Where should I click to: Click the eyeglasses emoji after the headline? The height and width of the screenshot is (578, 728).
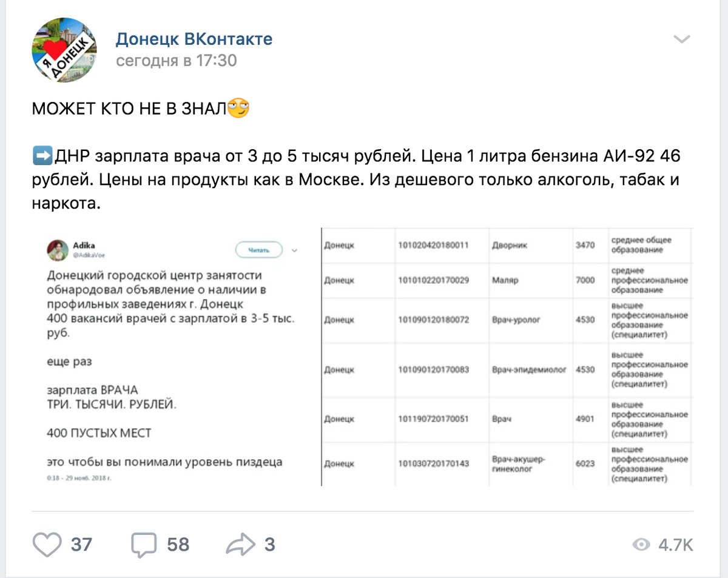(x=238, y=109)
